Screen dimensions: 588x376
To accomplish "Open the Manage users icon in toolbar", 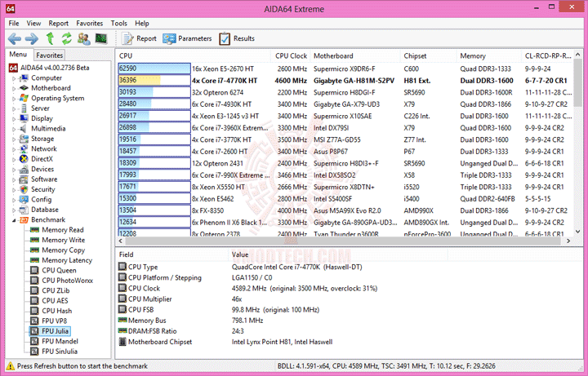I will [x=83, y=38].
